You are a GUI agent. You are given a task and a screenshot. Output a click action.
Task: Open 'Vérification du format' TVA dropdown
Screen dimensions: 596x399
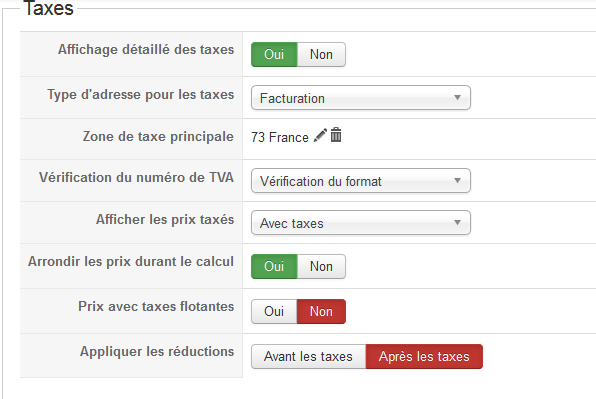click(361, 181)
